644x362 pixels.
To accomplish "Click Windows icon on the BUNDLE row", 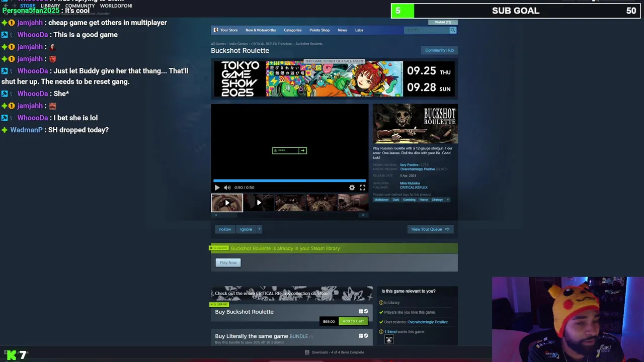I will tap(360, 335).
